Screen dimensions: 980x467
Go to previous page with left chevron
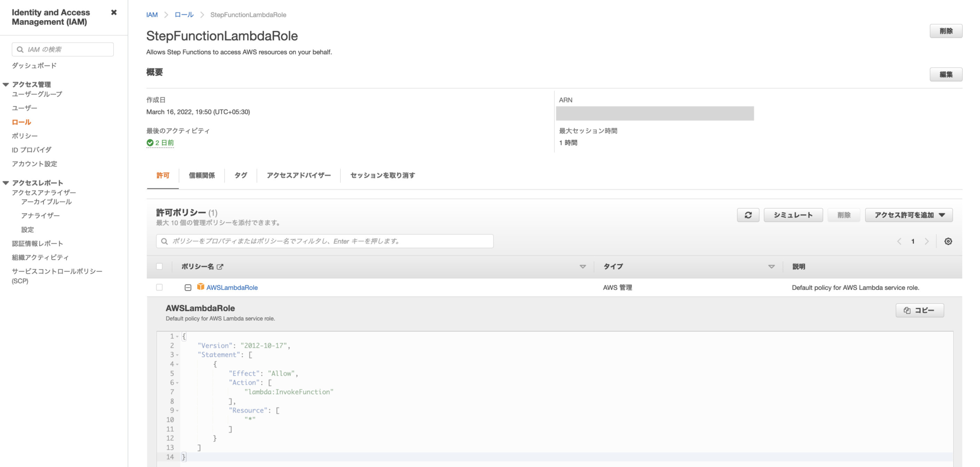(898, 241)
